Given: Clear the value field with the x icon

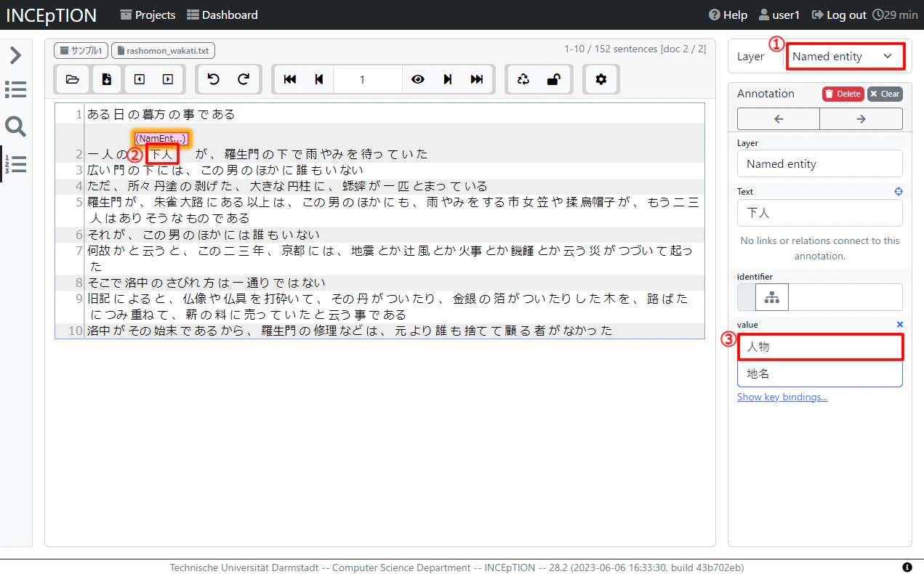Looking at the screenshot, I should 899,325.
